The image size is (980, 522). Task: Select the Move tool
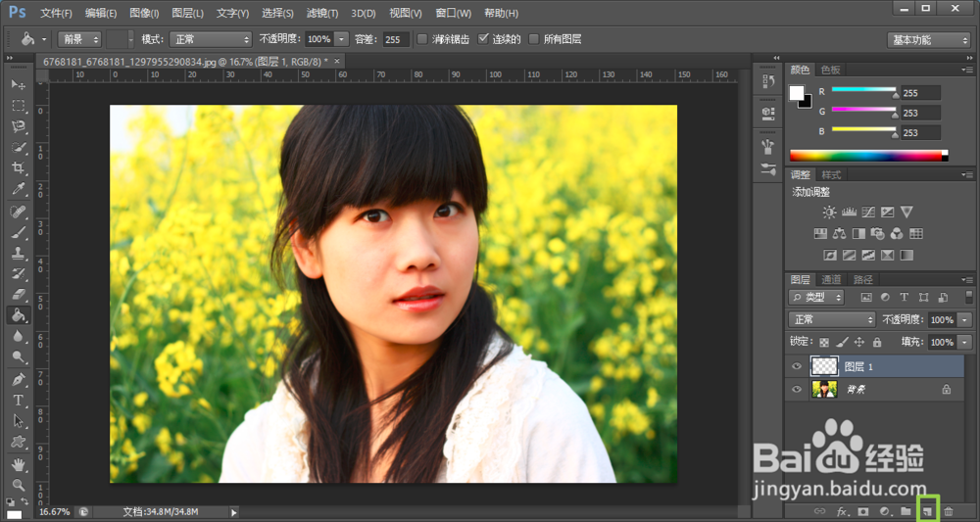[x=19, y=84]
